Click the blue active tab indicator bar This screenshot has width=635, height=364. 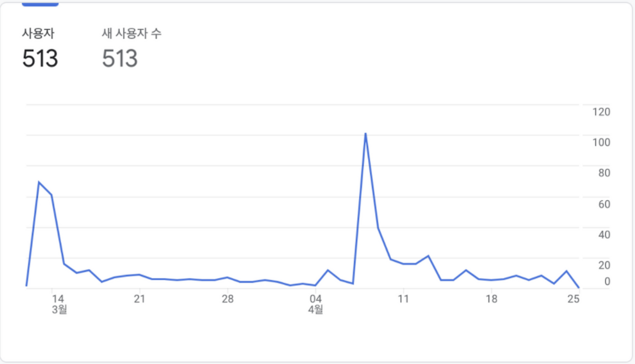pos(40,4)
